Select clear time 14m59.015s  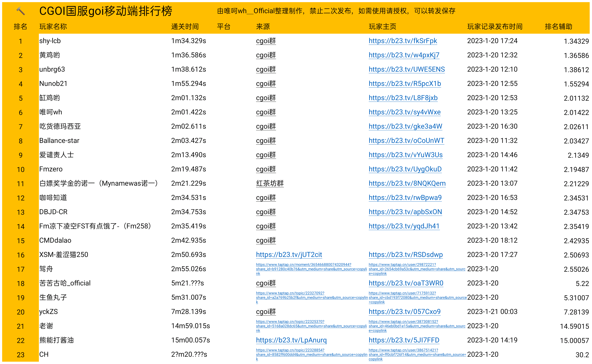click(190, 326)
